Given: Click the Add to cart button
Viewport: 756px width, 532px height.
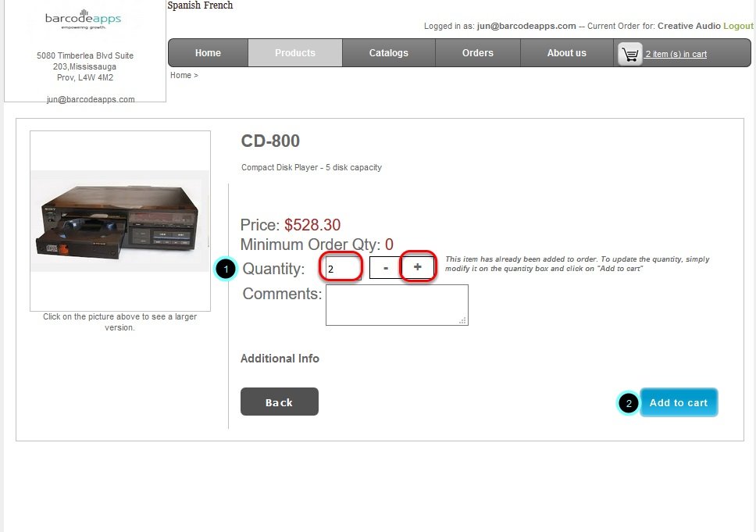Looking at the screenshot, I should click(x=679, y=402).
